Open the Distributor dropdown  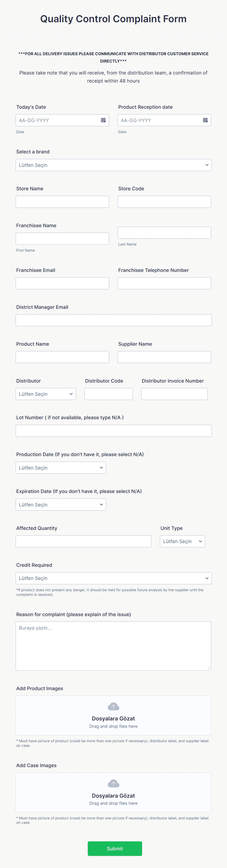click(x=45, y=394)
